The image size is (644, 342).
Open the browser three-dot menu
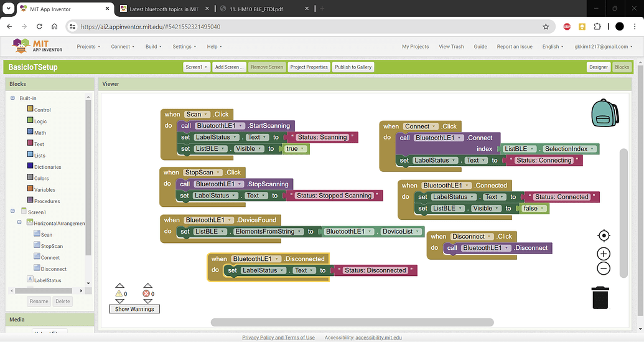pos(635,27)
